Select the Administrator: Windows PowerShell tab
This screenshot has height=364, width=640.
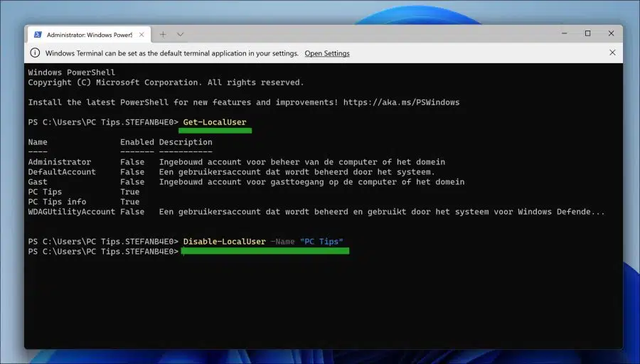click(x=90, y=35)
